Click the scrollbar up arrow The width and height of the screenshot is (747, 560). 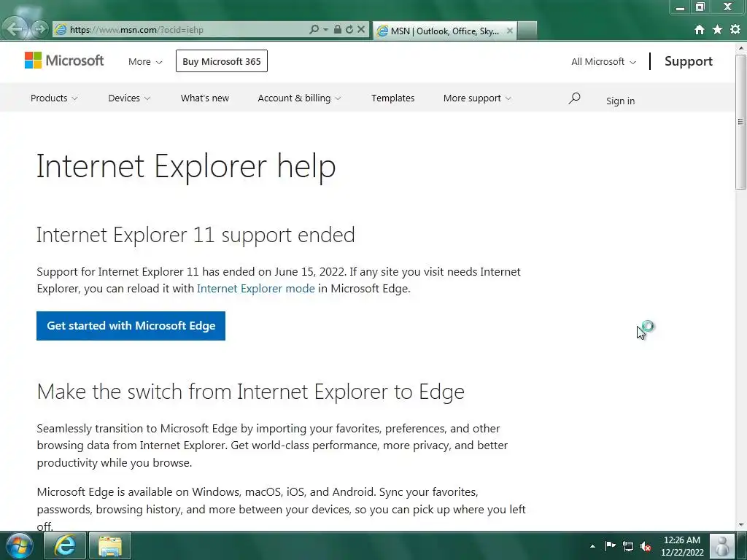tap(741, 47)
